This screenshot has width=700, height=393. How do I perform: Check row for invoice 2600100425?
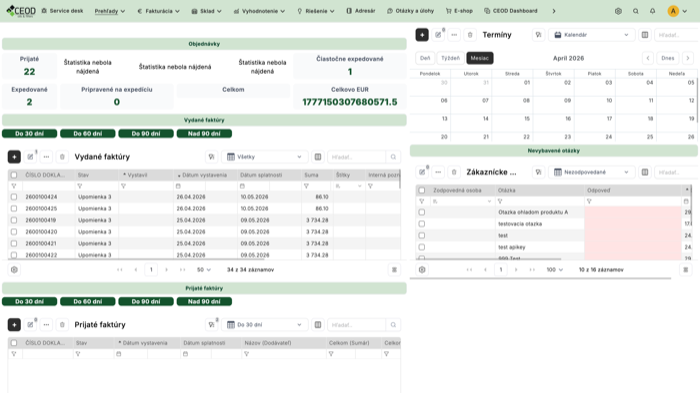pyautogui.click(x=14, y=209)
